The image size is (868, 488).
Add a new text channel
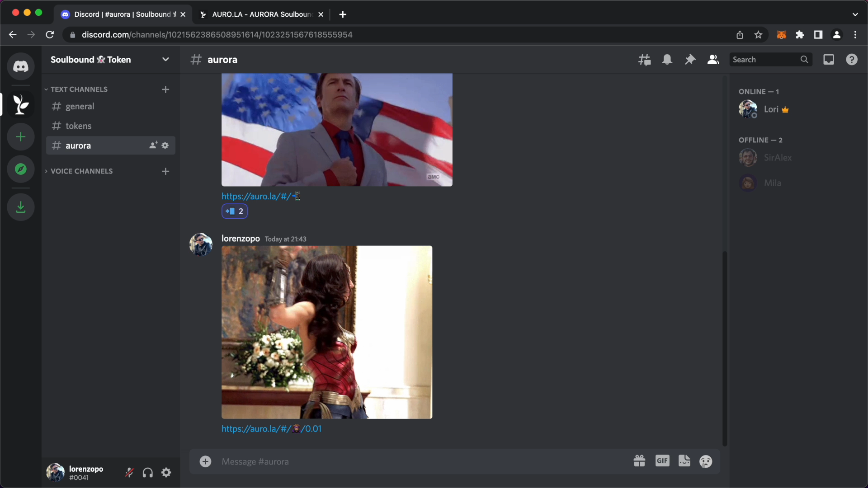[165, 89]
